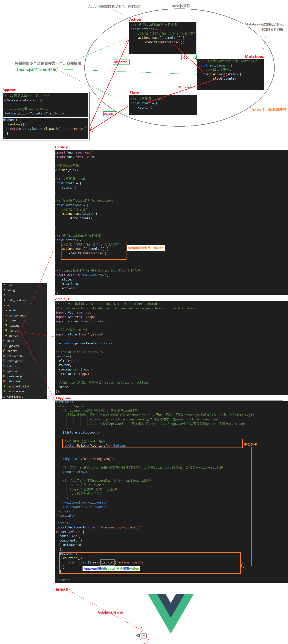Click the Vue icon beside App.vue
288x644 pixels.
pyautogui.click(x=6, y=325)
